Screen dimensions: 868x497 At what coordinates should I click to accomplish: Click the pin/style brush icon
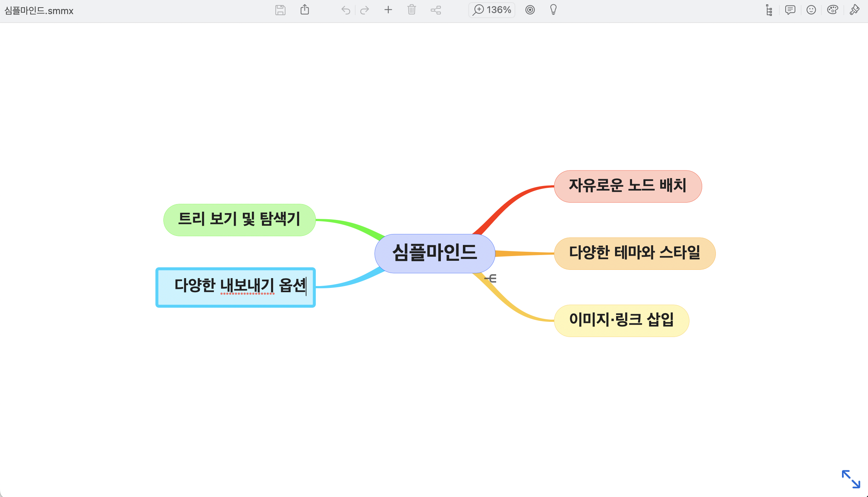855,10
